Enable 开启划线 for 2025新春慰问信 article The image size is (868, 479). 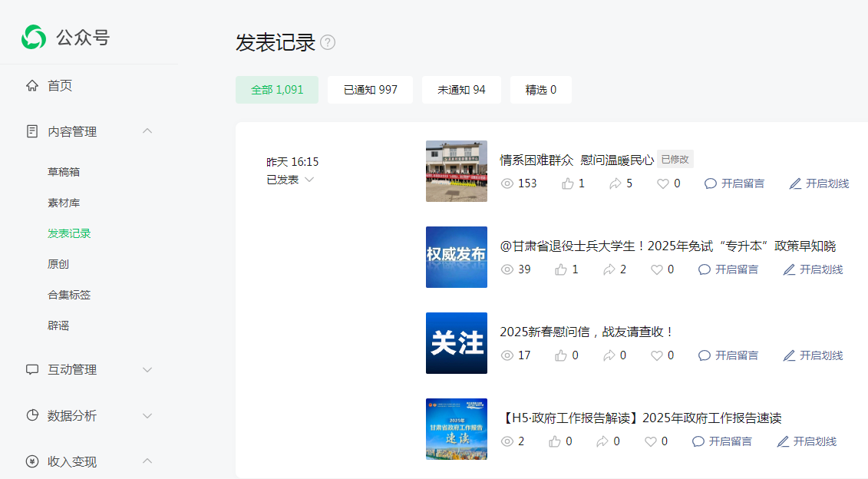[813, 355]
